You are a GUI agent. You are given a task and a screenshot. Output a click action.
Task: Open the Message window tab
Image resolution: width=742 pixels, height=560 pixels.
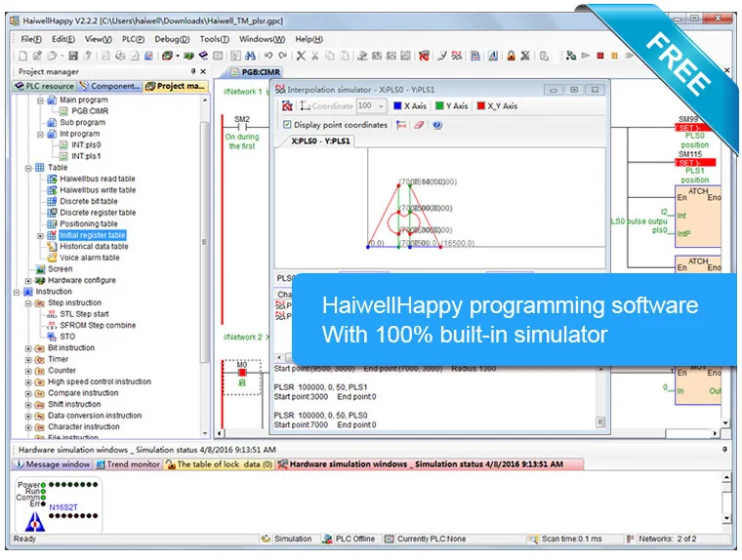52,464
